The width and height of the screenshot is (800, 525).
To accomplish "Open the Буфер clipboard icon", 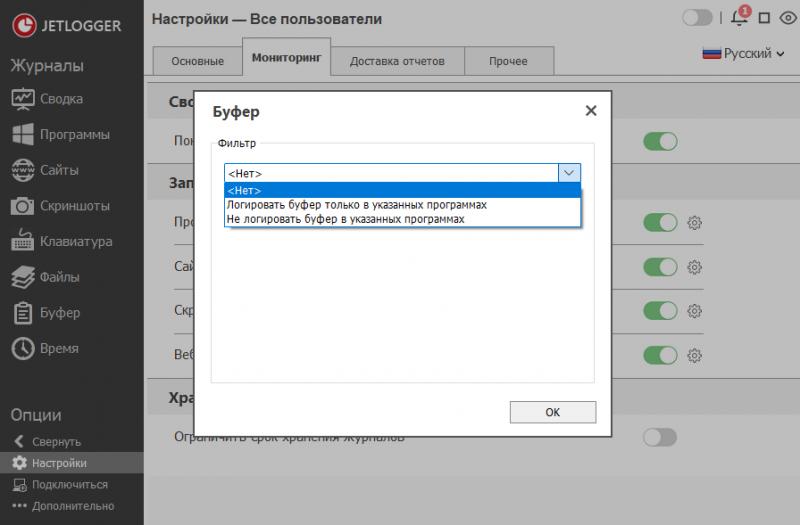I will 23,313.
